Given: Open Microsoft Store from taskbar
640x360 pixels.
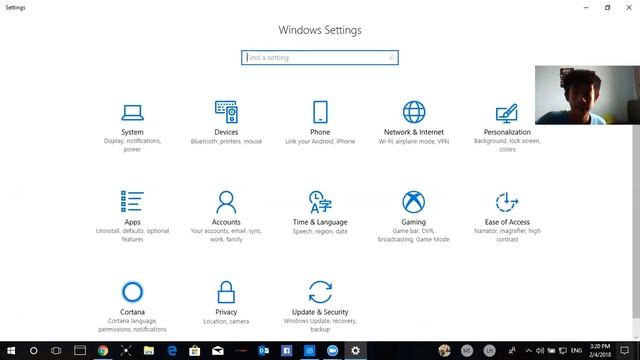Looking at the screenshot, I should pos(195,351).
